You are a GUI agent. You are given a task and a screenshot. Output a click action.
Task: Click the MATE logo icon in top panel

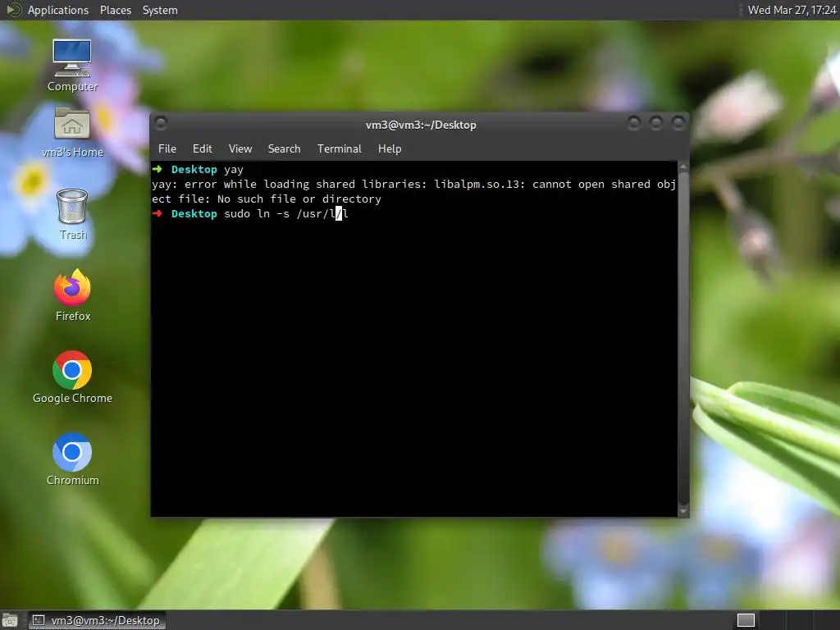(13, 10)
